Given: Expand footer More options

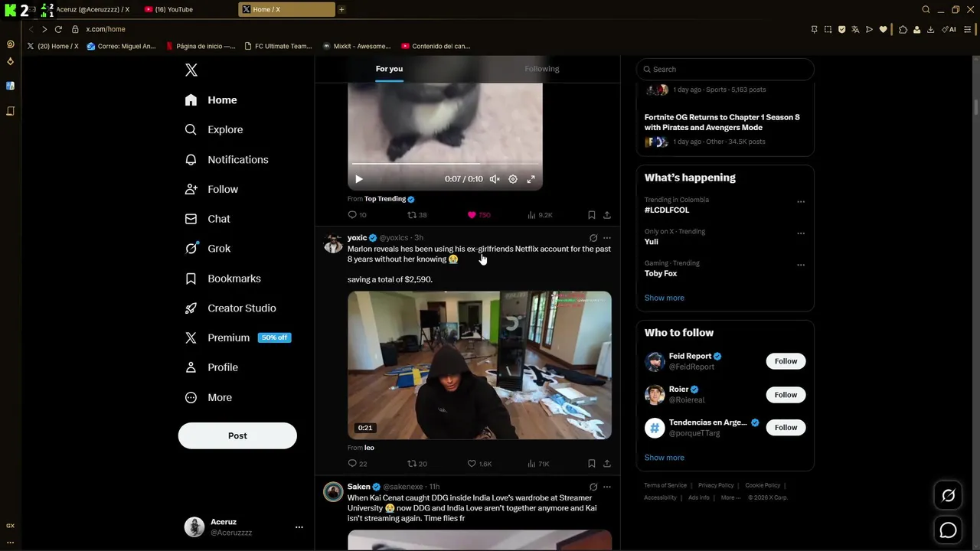Looking at the screenshot, I should 730,497.
